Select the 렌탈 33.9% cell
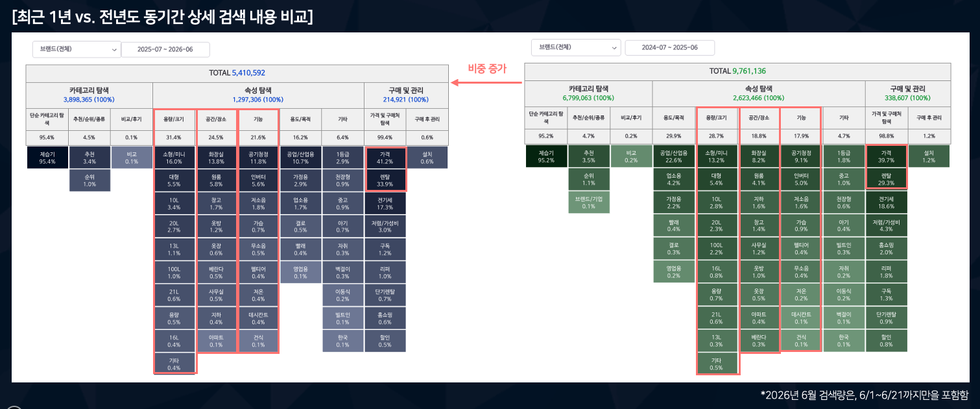Screen dimensions: 980x409 [386, 180]
